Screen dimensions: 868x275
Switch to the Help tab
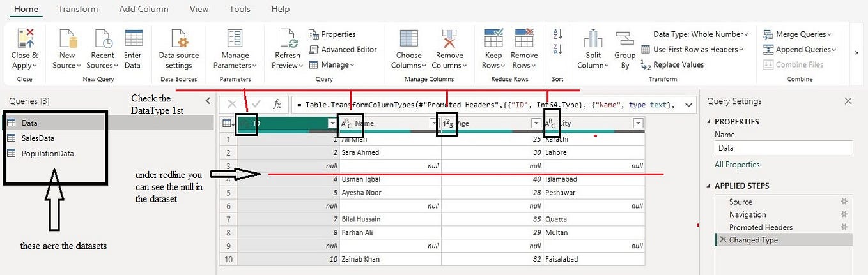pyautogui.click(x=281, y=9)
